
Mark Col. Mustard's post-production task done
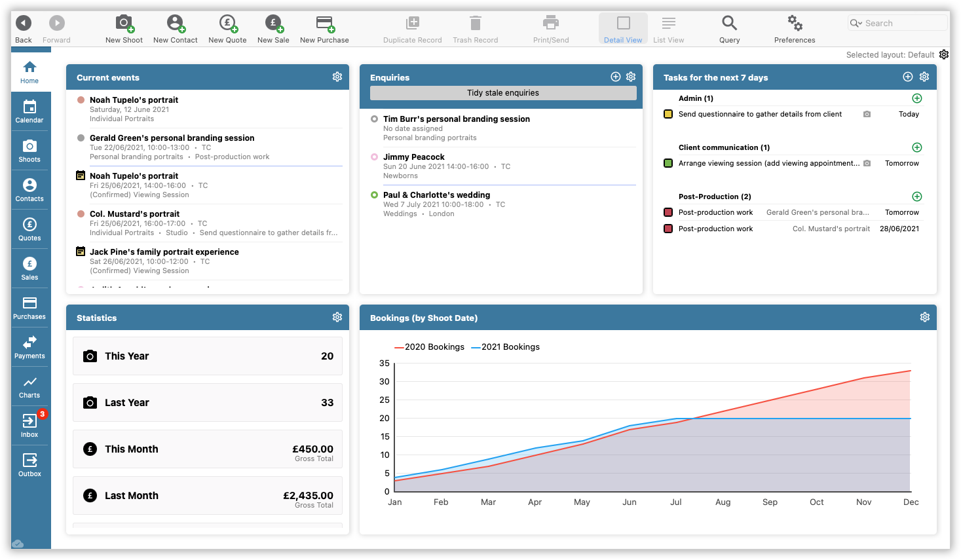pos(668,229)
